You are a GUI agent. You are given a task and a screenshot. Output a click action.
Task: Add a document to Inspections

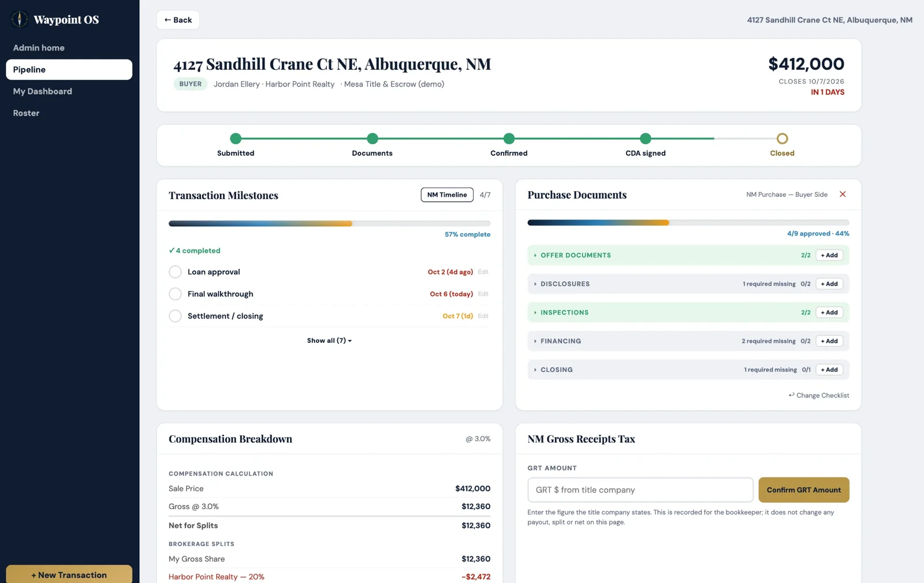(829, 312)
